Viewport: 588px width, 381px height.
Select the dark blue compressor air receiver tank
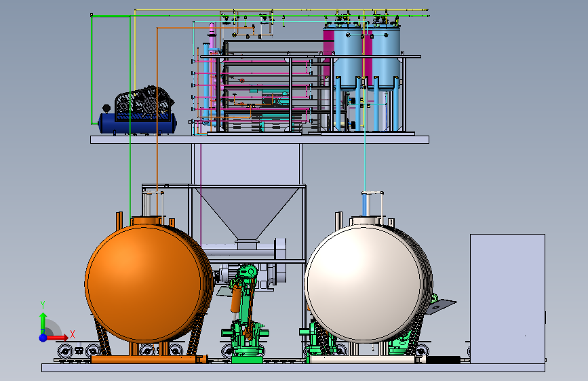tap(137, 124)
